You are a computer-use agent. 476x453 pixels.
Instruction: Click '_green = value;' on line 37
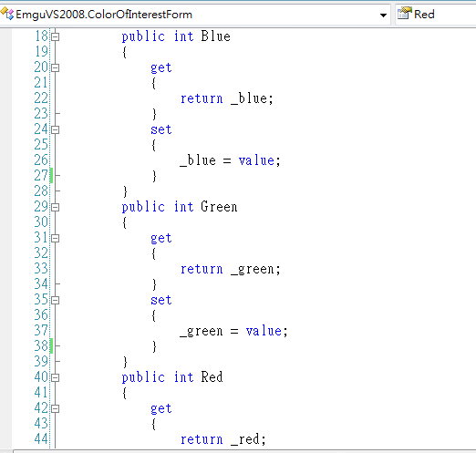[233, 331]
